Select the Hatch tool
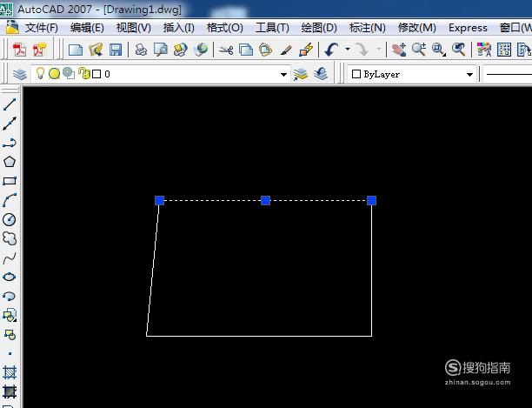532x408 pixels. (10, 372)
